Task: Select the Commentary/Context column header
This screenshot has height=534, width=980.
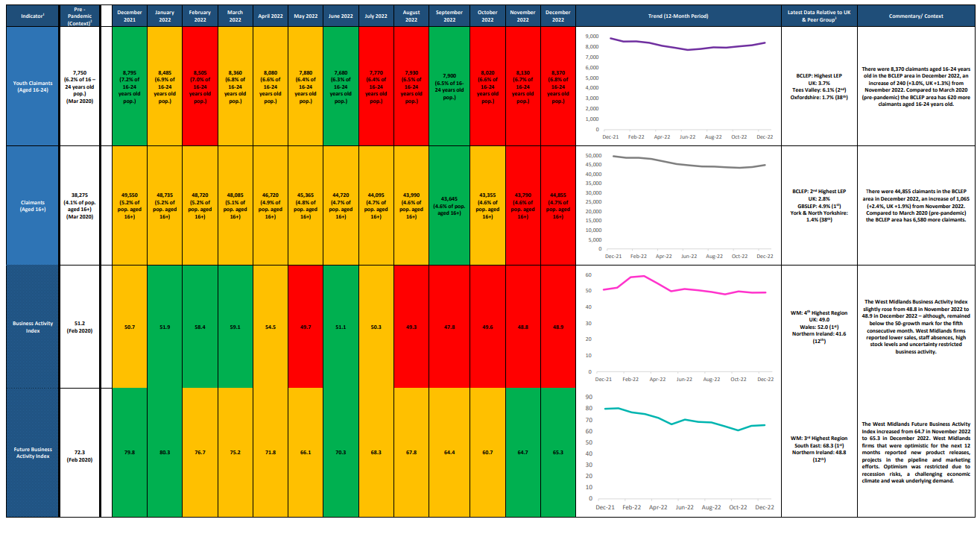Action: (914, 16)
